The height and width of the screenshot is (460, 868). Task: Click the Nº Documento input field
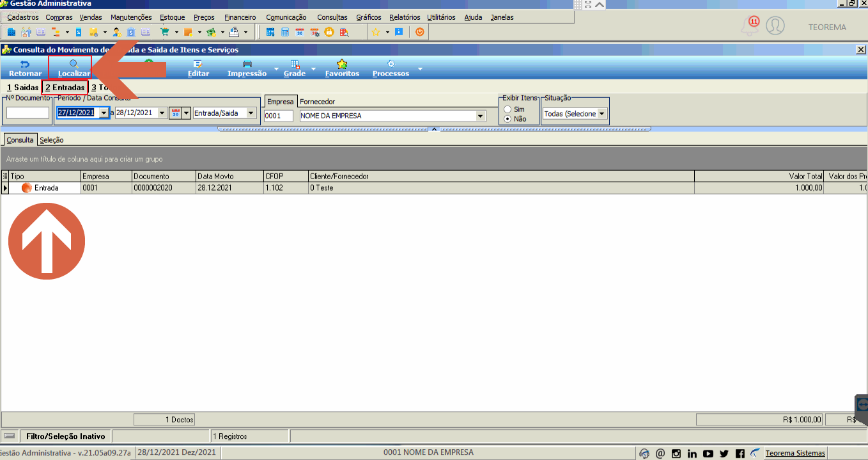click(x=27, y=113)
